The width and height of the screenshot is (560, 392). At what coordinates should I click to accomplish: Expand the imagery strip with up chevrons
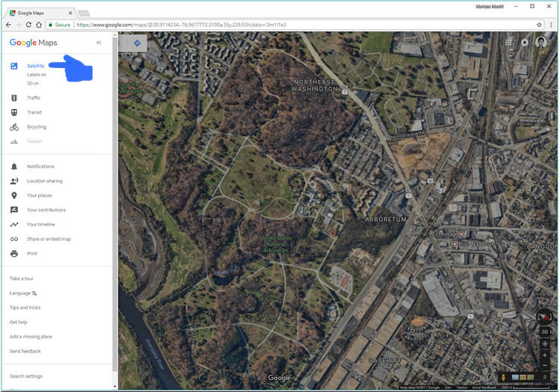pos(545,377)
